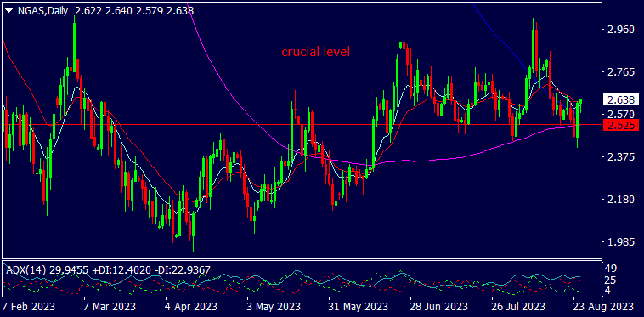Select the current price tag 2.638
Screen dimensions: 644x317
[x=621, y=99]
